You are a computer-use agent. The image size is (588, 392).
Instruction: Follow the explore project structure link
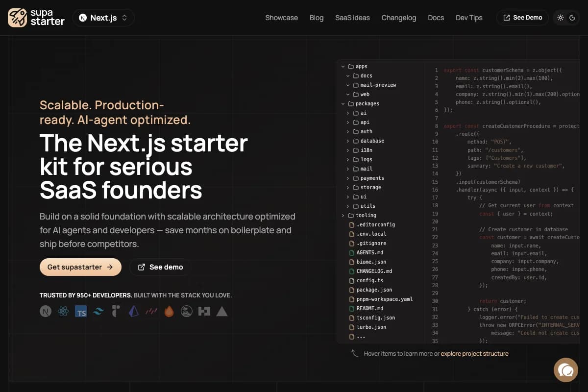(x=474, y=353)
